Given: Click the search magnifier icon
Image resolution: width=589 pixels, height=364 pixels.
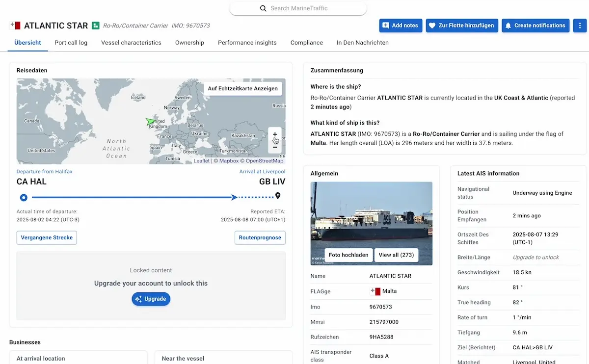Looking at the screenshot, I should click(263, 8).
